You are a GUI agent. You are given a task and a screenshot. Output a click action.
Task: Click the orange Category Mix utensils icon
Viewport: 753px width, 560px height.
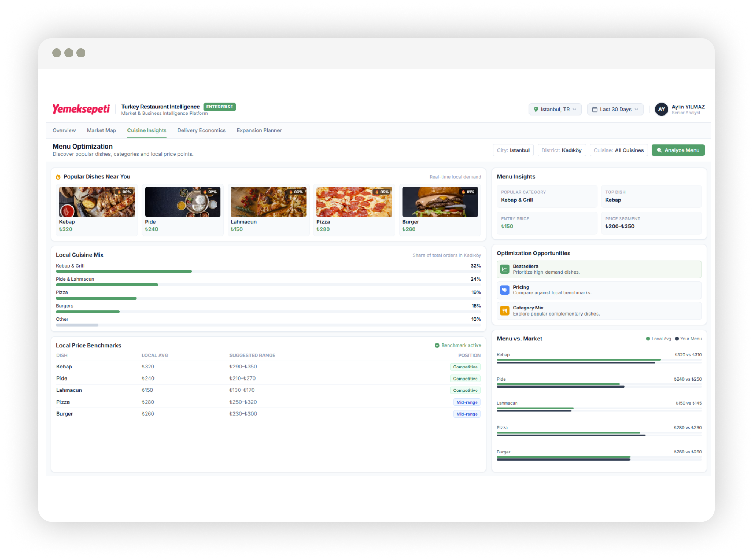(x=505, y=311)
